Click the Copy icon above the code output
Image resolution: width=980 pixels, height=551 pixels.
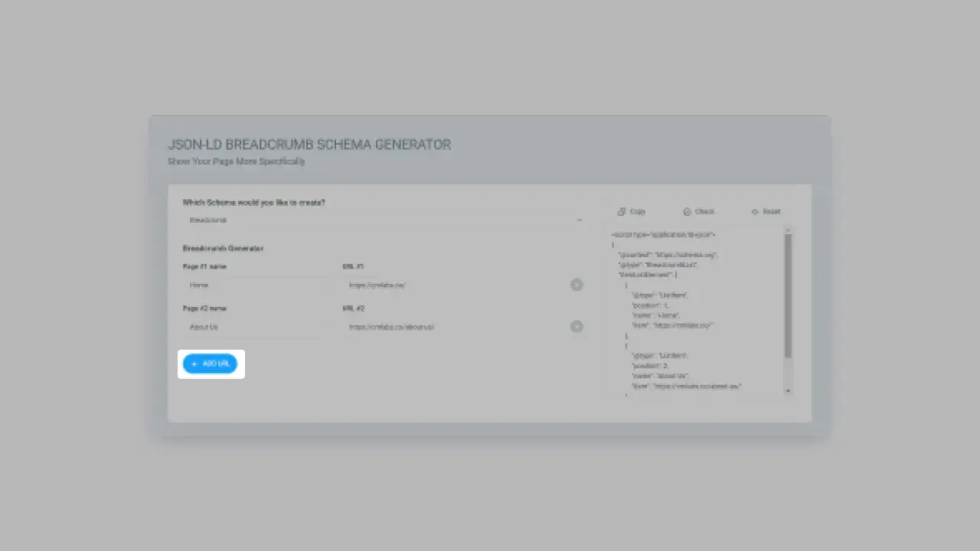coord(622,211)
